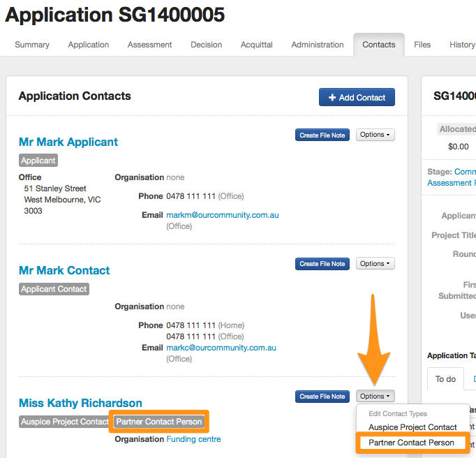This screenshot has width=476, height=458.
Task: Open the Acquittal tab
Action: pyautogui.click(x=256, y=45)
